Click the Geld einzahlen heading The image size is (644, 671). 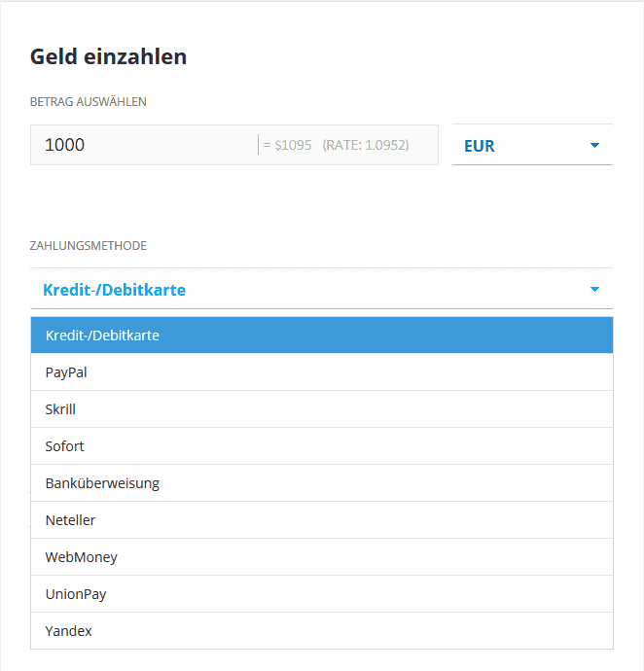point(108,56)
